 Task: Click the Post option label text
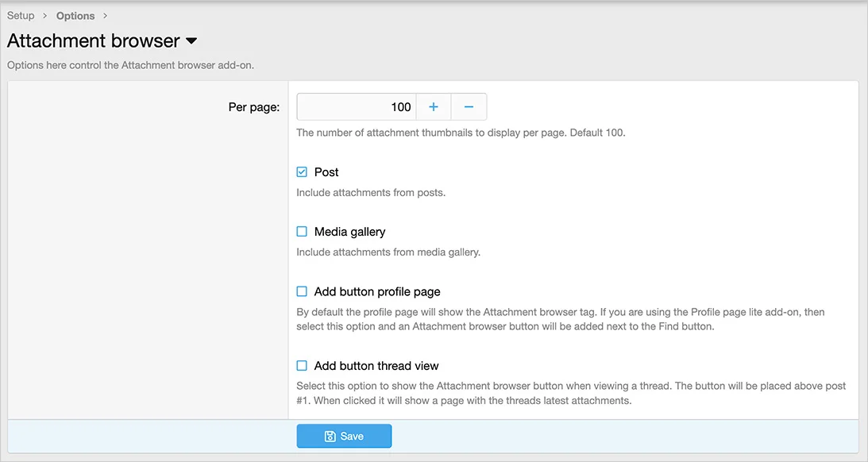click(x=326, y=172)
